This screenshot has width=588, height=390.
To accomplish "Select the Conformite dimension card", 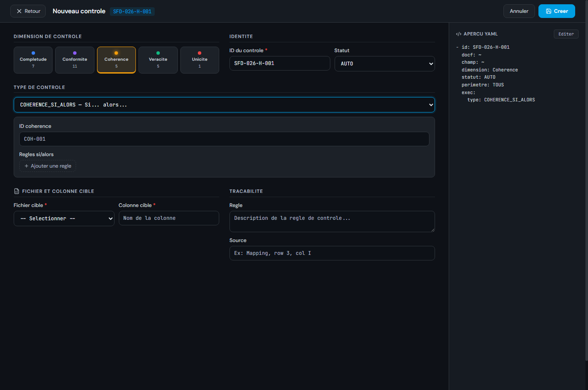I will click(x=75, y=60).
